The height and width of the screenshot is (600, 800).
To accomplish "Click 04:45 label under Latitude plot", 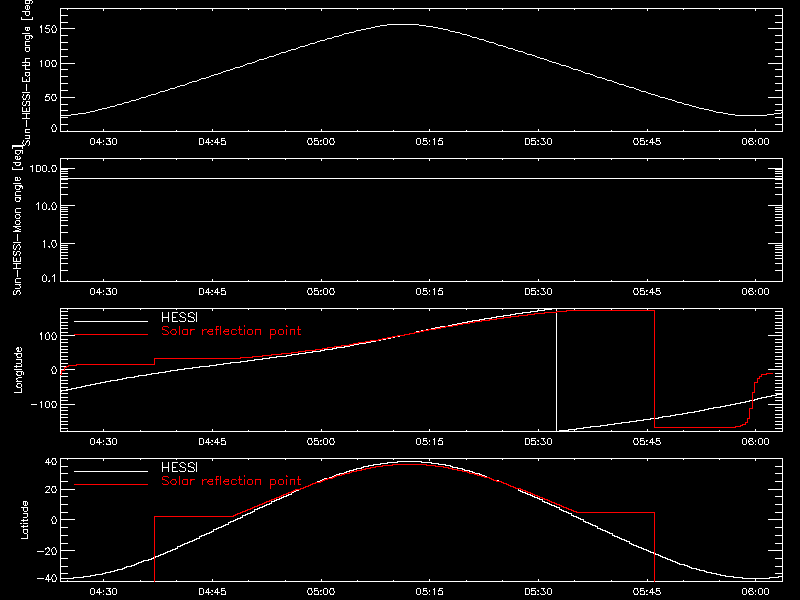I will tap(212, 592).
